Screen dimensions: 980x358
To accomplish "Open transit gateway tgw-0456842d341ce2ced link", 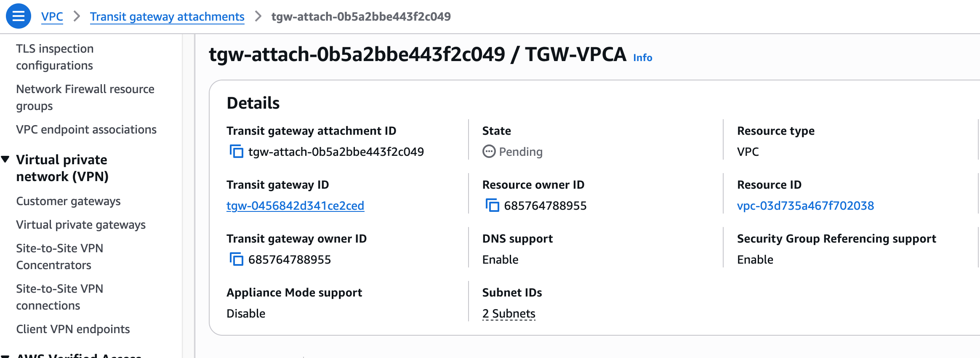I will tap(295, 206).
